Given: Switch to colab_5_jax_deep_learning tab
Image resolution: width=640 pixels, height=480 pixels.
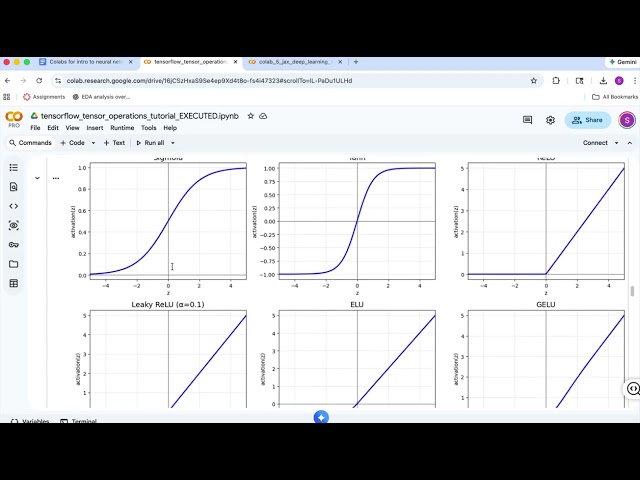Looking at the screenshot, I should click(x=295, y=62).
